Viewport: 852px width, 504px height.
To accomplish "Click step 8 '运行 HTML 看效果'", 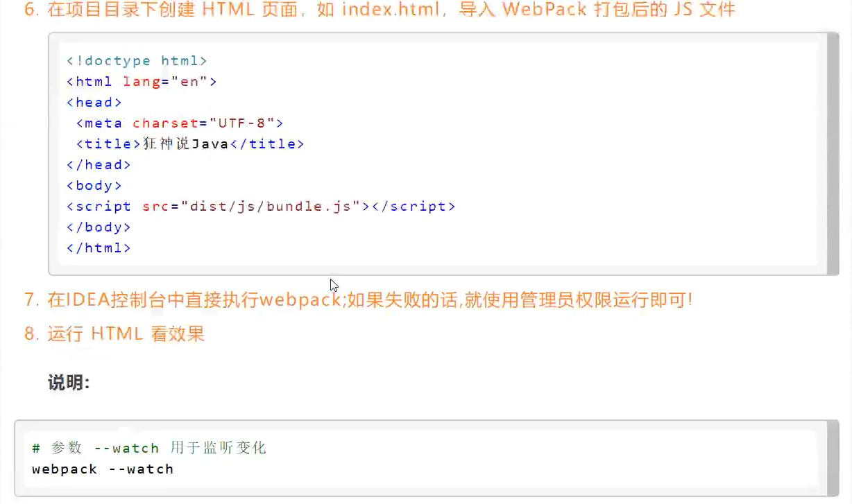I will 114,334.
